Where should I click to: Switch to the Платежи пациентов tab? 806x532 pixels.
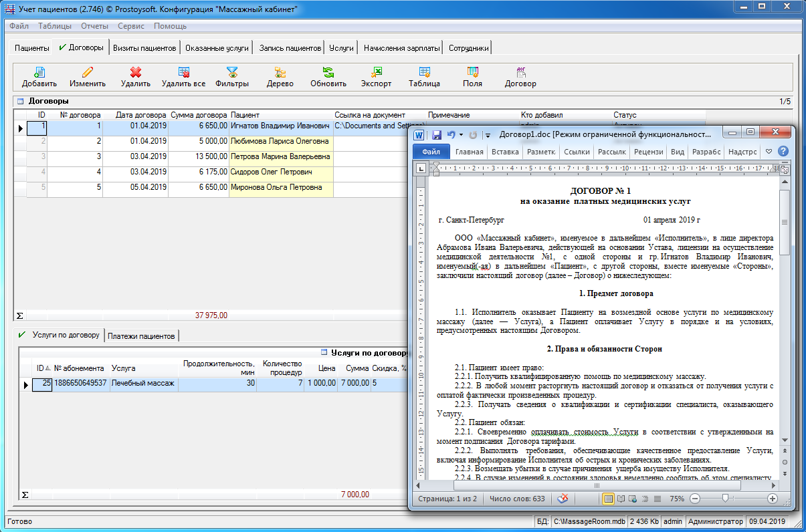[x=141, y=336]
